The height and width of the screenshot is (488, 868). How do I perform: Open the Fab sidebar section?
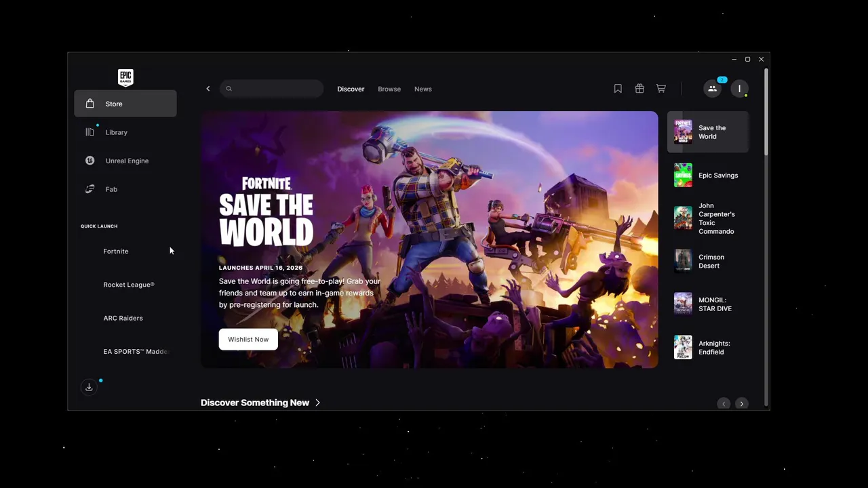coord(125,189)
